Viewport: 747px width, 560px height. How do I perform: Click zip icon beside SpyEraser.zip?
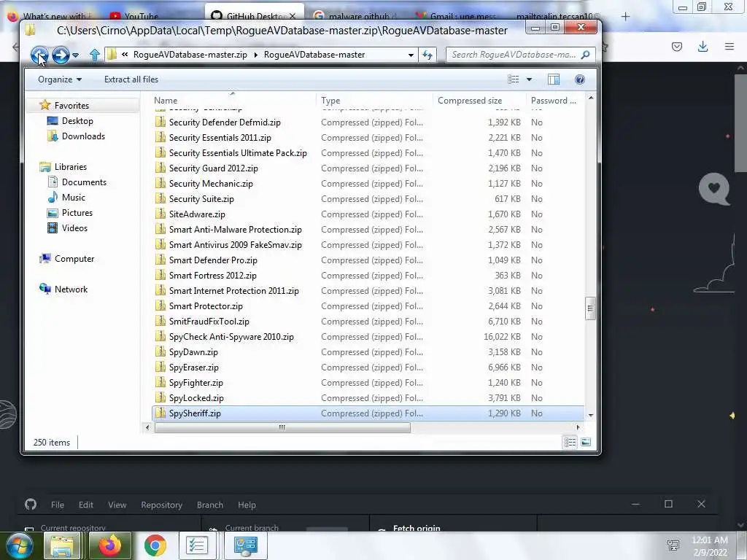[x=160, y=367]
